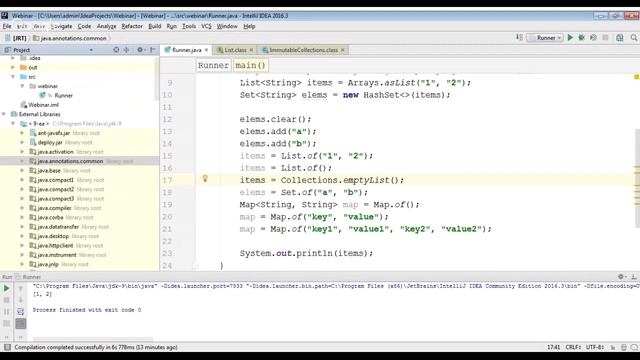Hide the Project tool window
Viewport: 640px width, 360px height.
pyautogui.click(x=153, y=50)
